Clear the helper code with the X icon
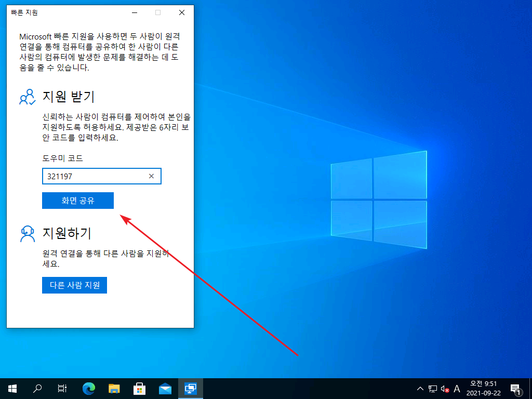 click(x=151, y=176)
